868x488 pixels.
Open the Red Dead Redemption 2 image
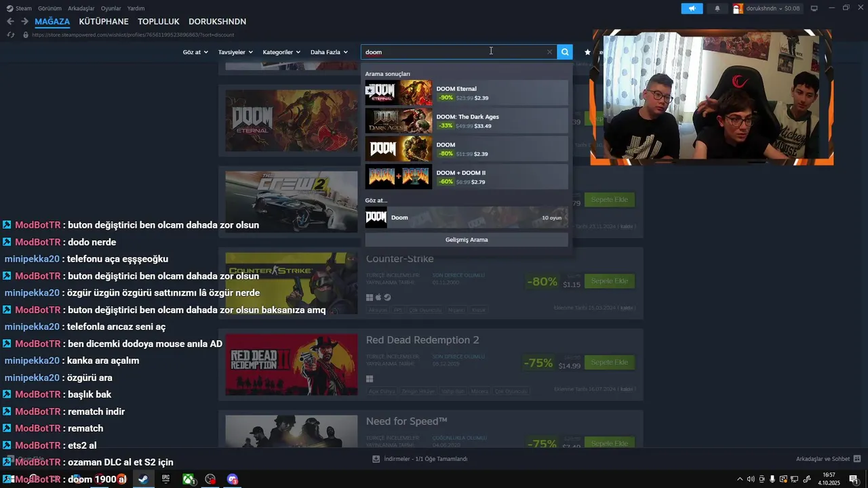click(292, 365)
